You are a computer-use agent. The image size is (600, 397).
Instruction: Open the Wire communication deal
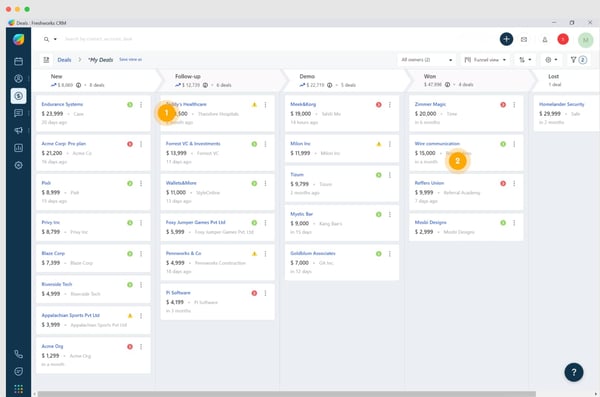click(437, 144)
